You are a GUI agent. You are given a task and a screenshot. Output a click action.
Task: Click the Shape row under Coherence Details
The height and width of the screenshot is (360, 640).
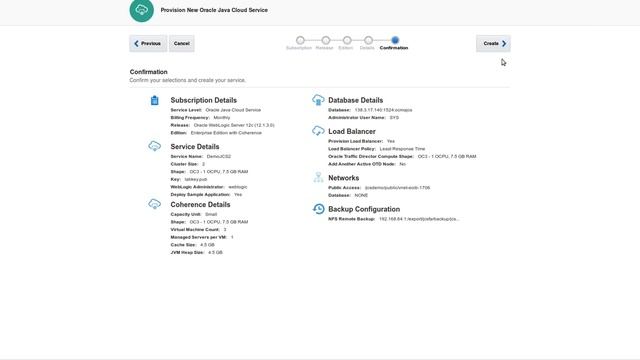click(209, 222)
